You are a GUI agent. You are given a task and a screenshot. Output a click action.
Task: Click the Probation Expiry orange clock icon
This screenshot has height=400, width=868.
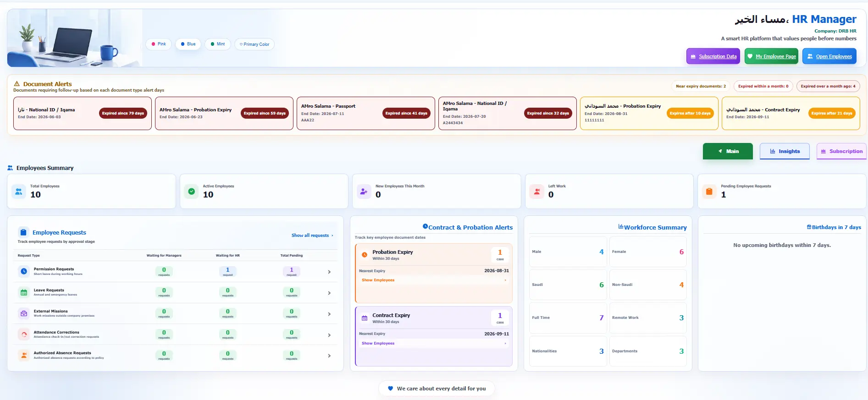coord(365,255)
